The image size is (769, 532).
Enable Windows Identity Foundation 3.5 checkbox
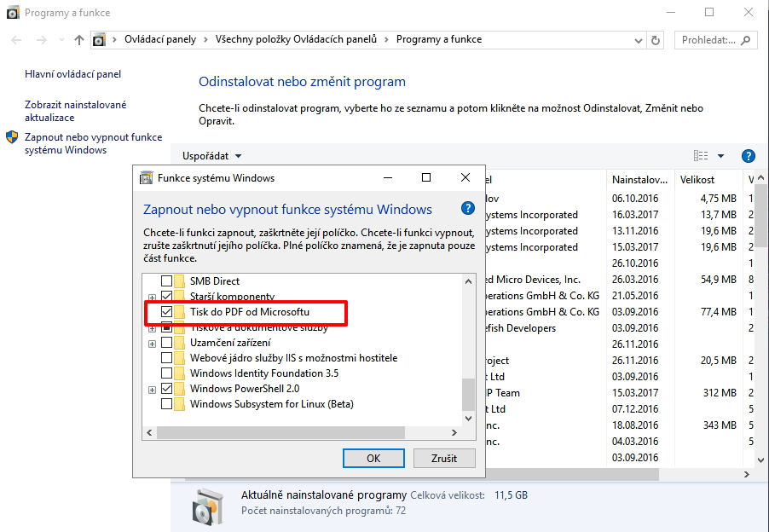point(167,373)
